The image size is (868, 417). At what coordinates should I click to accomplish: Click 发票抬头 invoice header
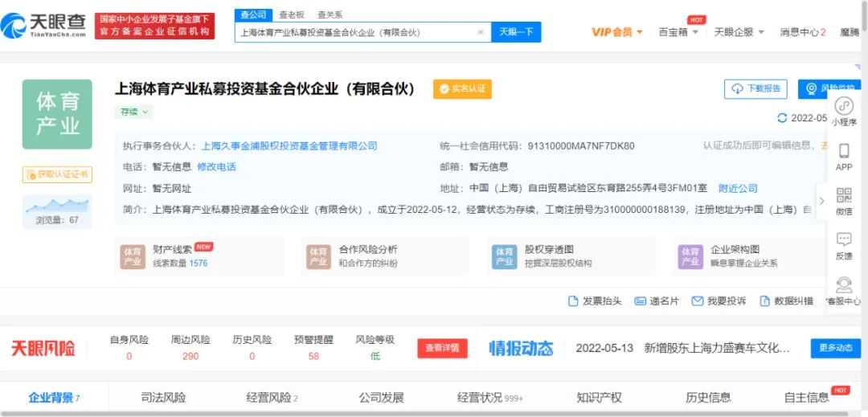[x=595, y=300]
